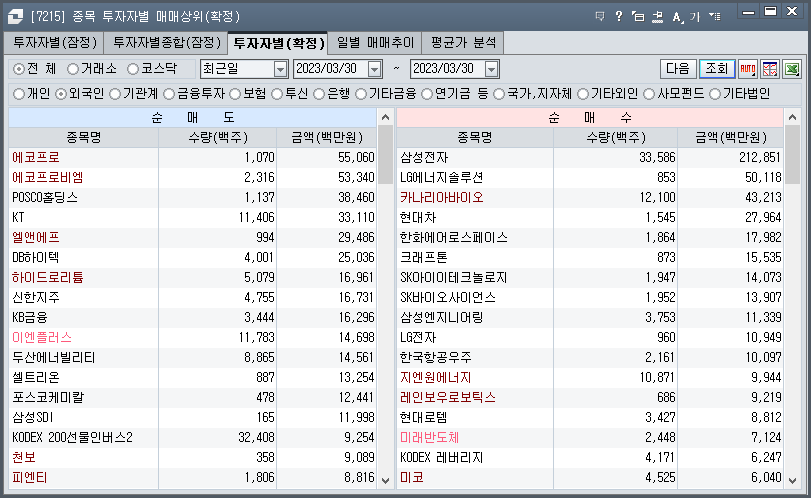Export data with the Excel icon
811x498 pixels.
pyautogui.click(x=792, y=69)
